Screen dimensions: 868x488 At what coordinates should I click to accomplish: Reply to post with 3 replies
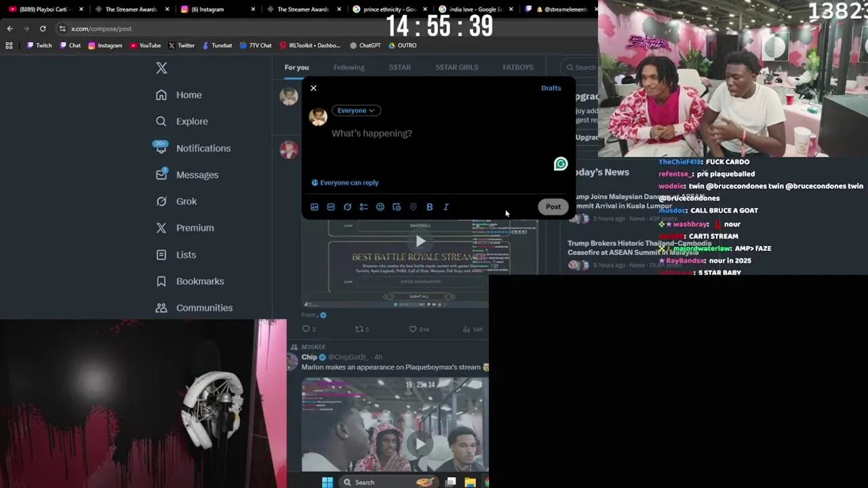(309, 329)
